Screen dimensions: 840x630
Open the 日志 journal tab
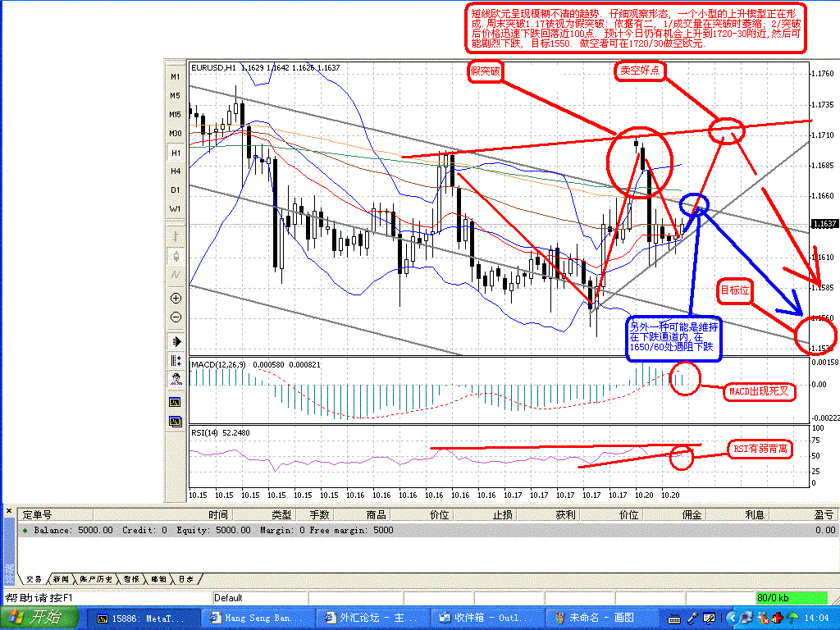(x=186, y=579)
